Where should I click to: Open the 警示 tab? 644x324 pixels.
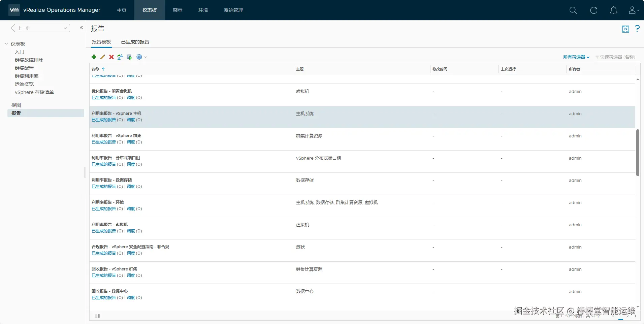pos(178,10)
